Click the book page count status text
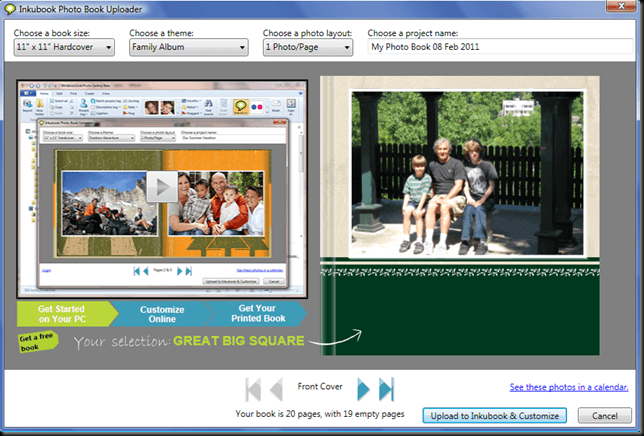 tap(320, 414)
